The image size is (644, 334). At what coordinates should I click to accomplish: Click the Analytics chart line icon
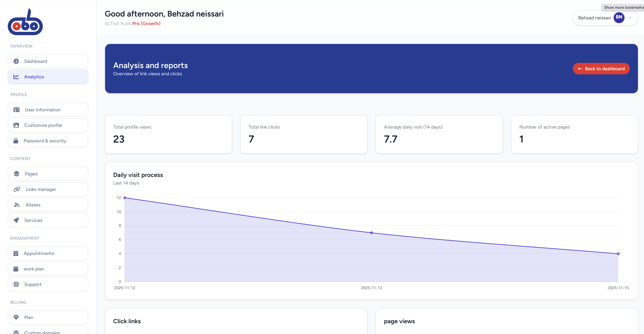(x=16, y=77)
